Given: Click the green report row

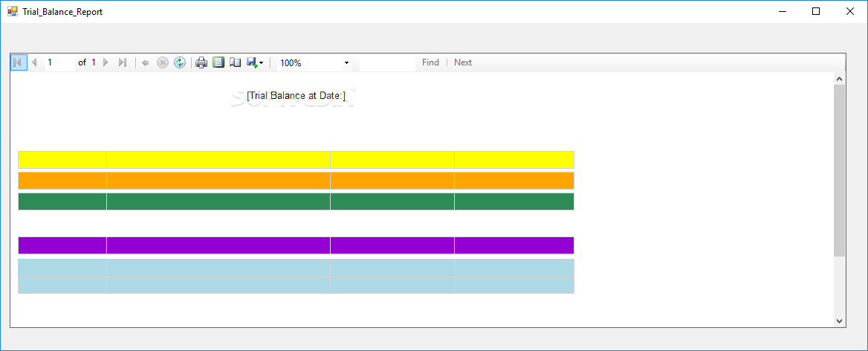Looking at the screenshot, I should tap(297, 202).
